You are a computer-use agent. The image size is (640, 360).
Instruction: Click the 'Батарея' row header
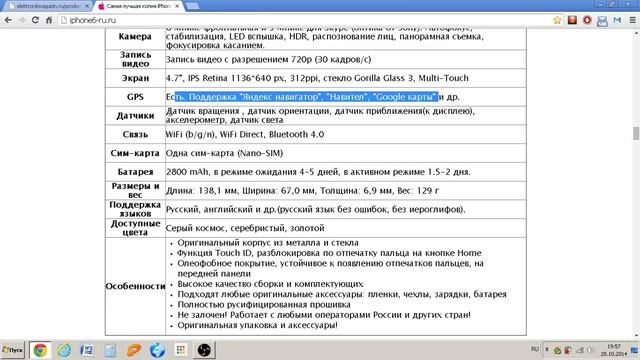point(135,172)
